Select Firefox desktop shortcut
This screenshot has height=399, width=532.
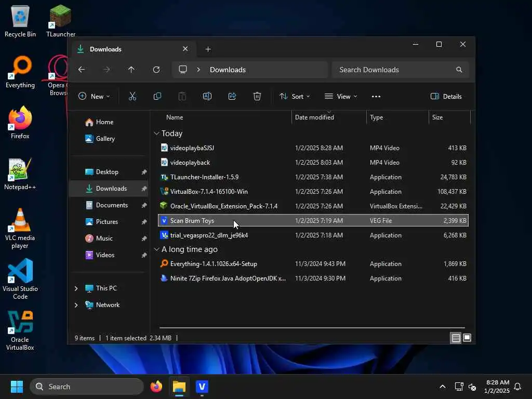coord(20,123)
